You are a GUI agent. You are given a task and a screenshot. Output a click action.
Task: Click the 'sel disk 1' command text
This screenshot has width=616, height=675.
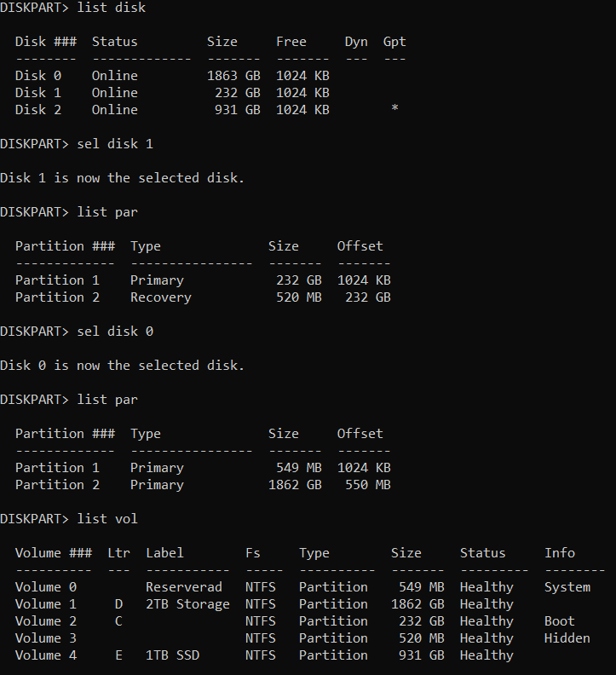pos(115,144)
